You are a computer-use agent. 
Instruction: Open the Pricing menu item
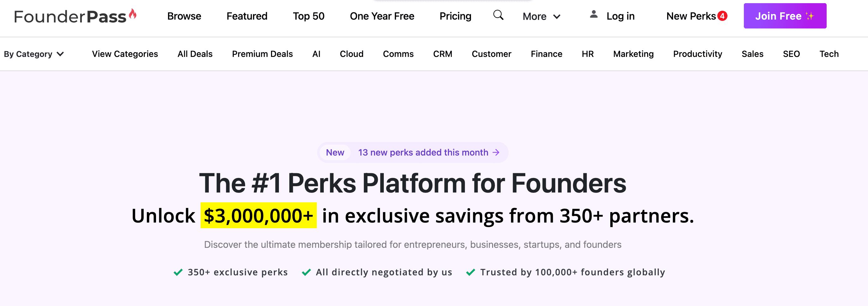click(x=455, y=16)
